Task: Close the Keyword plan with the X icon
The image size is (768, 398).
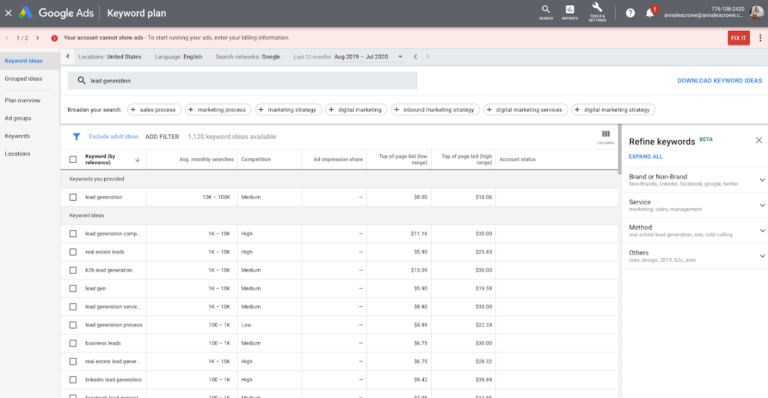Action: click(8, 13)
